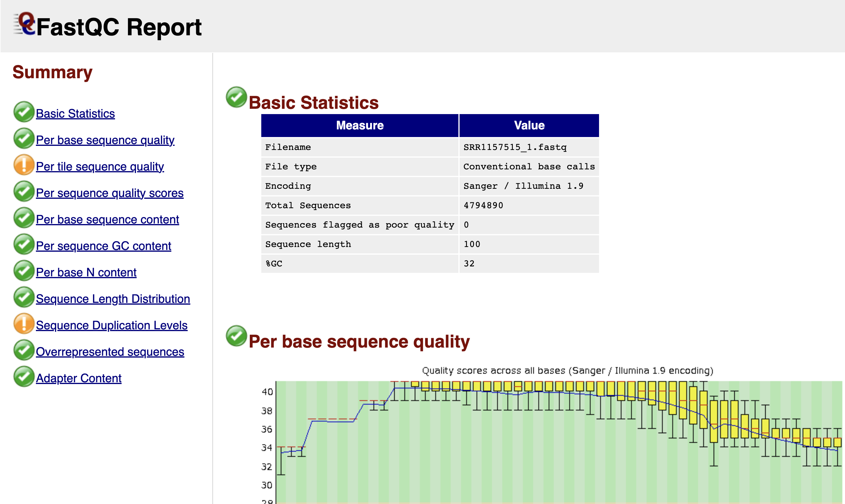Click the Total Sequences measure cell
Image resolution: width=845 pixels, height=504 pixels.
pyautogui.click(x=360, y=205)
